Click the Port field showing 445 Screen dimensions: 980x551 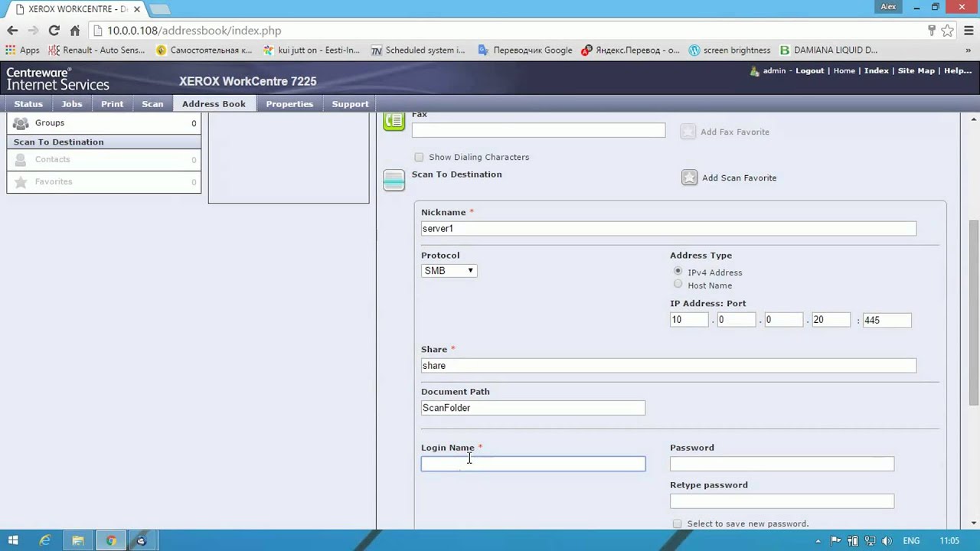click(x=887, y=320)
